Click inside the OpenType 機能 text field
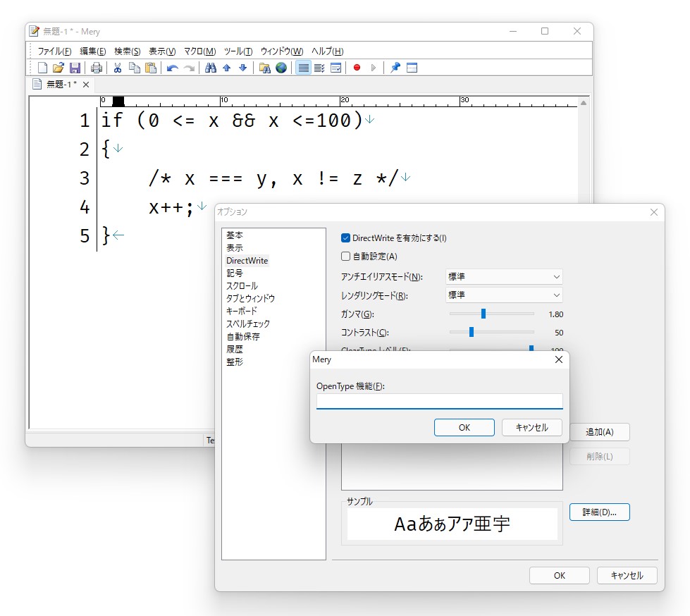 (x=439, y=402)
